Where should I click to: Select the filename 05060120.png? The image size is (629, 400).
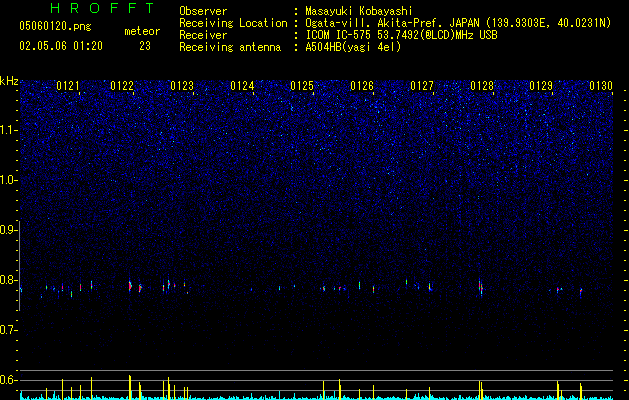[x=55, y=26]
